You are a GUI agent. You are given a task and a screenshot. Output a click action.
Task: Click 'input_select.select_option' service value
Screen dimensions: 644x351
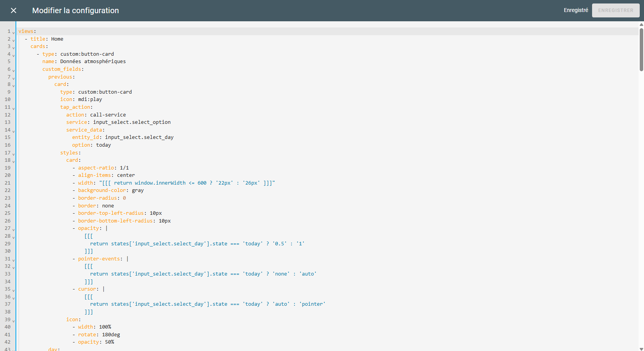pos(132,122)
